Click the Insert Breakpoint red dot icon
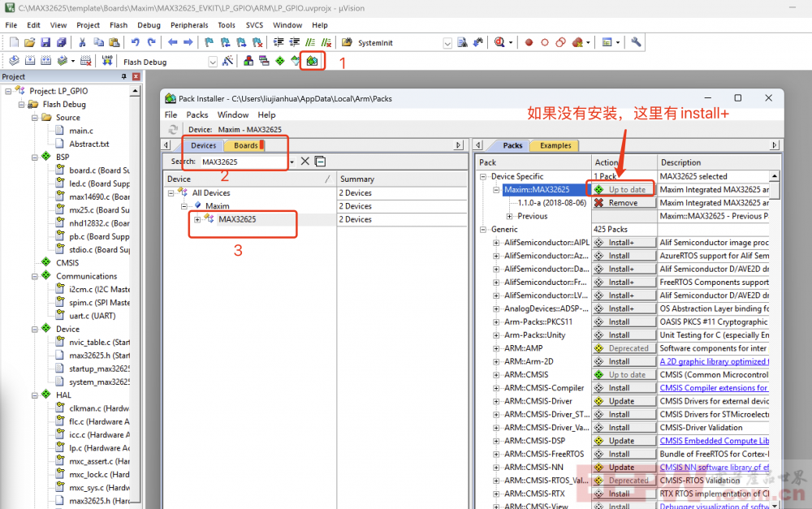The height and width of the screenshot is (509, 812). pyautogui.click(x=529, y=42)
